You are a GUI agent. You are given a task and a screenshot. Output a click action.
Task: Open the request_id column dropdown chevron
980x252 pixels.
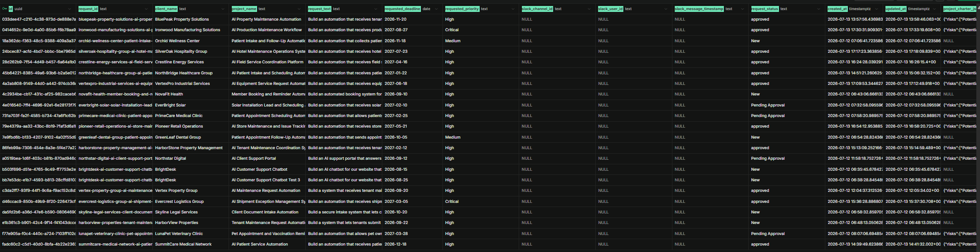[x=146, y=9]
